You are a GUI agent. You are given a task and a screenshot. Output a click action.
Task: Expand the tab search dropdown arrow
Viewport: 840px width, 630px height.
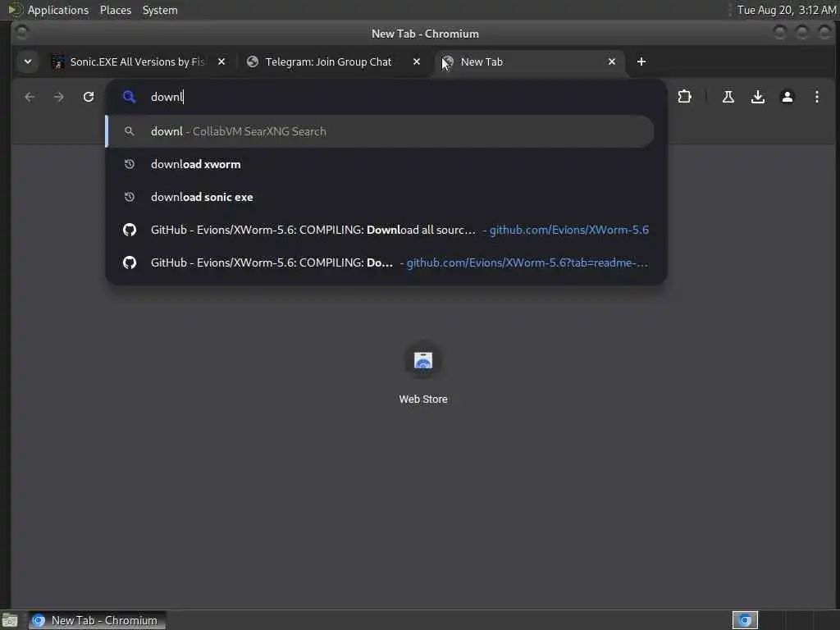(x=28, y=62)
